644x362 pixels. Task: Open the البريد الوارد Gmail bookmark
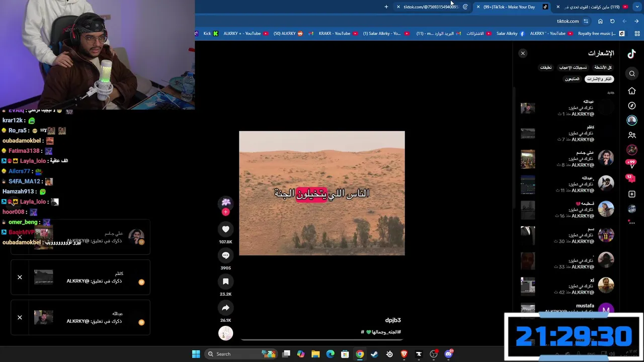tap(439, 34)
